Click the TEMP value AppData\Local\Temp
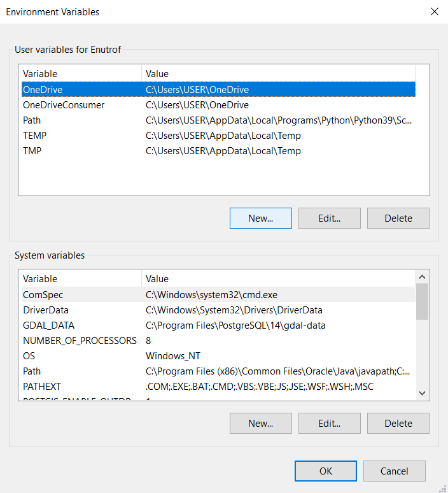448x493 pixels. (x=223, y=136)
